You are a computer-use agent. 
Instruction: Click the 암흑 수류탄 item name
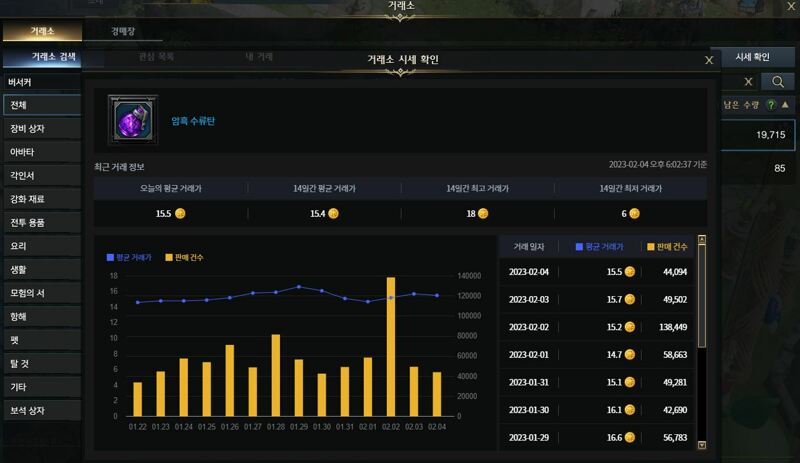tap(193, 121)
